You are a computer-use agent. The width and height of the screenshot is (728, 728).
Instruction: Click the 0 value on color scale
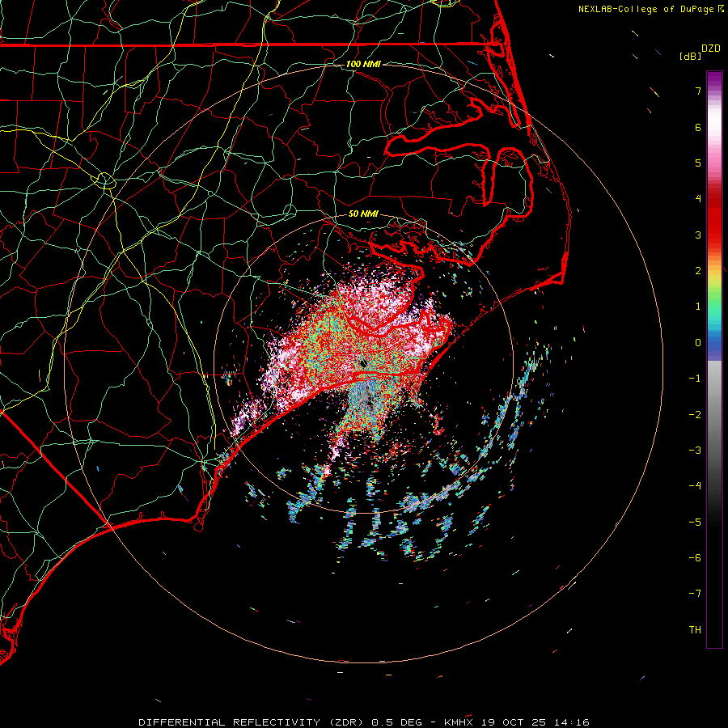point(698,343)
